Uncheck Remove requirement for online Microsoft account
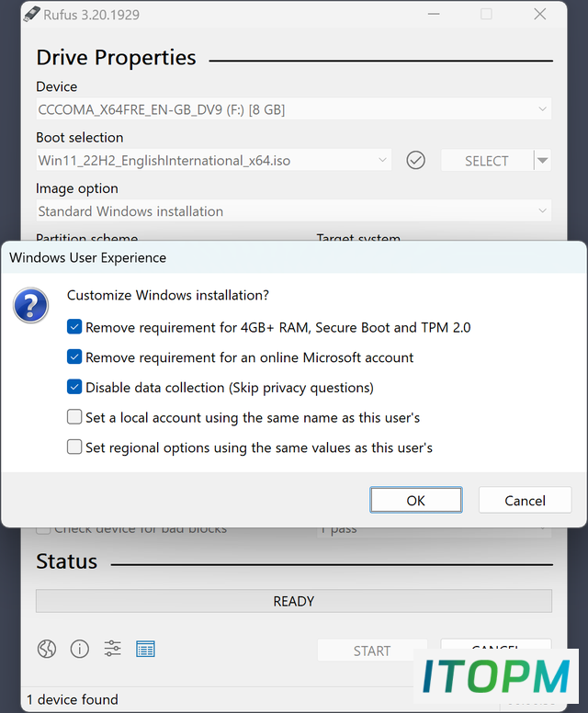This screenshot has height=713, width=588. [74, 356]
